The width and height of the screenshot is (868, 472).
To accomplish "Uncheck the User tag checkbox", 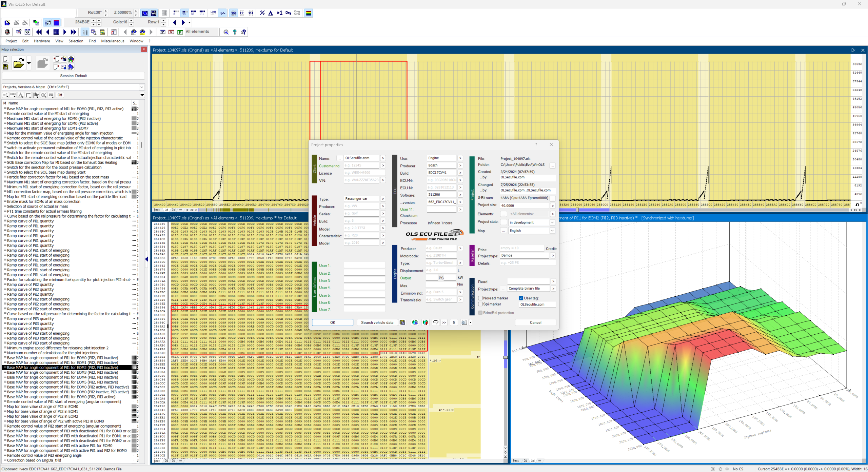I will tap(521, 298).
